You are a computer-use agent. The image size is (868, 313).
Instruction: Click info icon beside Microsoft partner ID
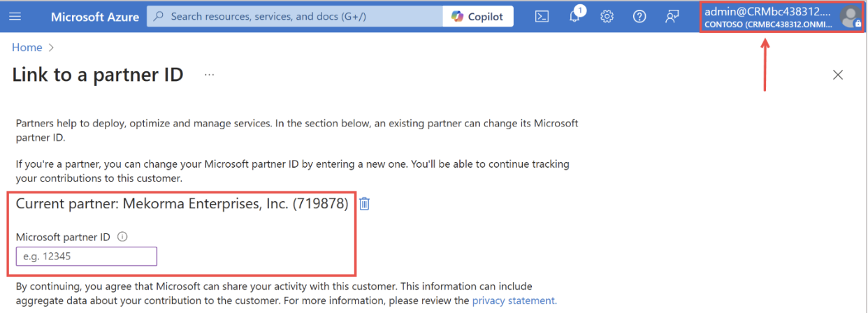[x=122, y=237]
